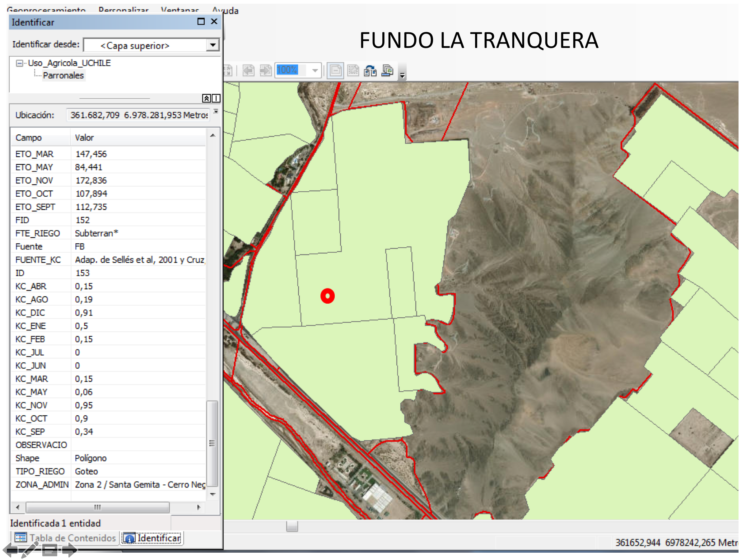Collapse the Uso_Agricola_UCHILE tree node
Screen dimensions: 746x560
click(x=20, y=63)
